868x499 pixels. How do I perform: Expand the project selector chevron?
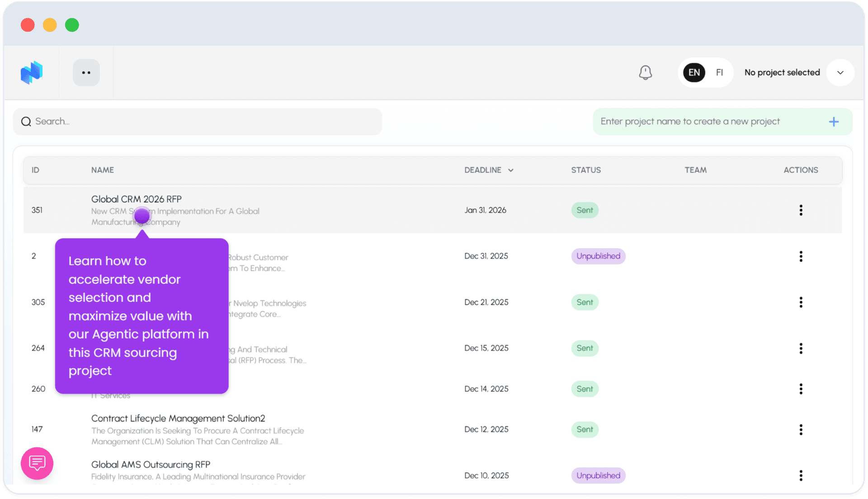point(840,72)
